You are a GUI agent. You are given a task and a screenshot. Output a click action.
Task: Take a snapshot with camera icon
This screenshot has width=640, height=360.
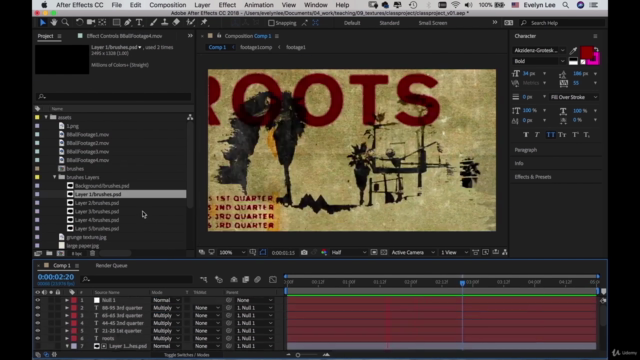[x=304, y=253]
